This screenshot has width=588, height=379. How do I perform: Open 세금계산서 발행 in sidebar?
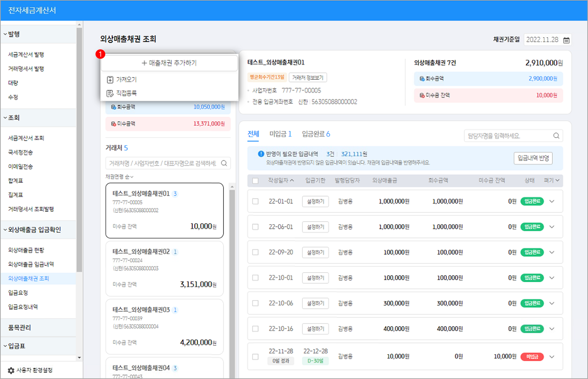tap(26, 55)
